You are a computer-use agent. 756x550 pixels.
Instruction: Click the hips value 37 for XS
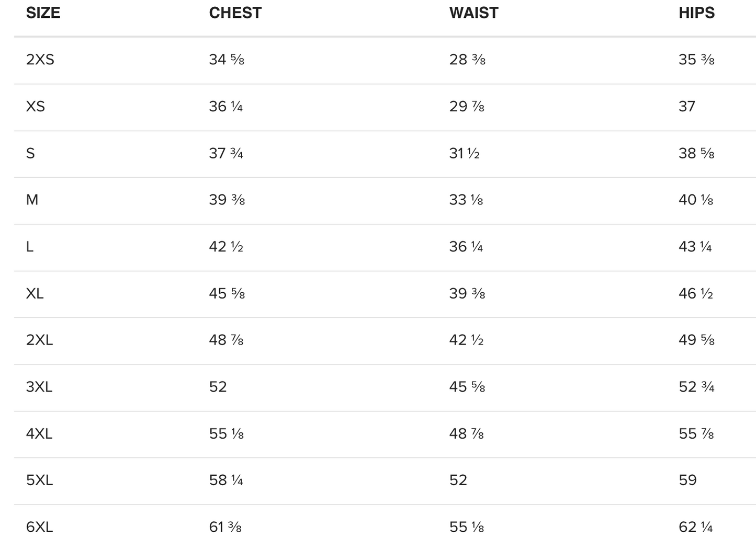tap(687, 107)
